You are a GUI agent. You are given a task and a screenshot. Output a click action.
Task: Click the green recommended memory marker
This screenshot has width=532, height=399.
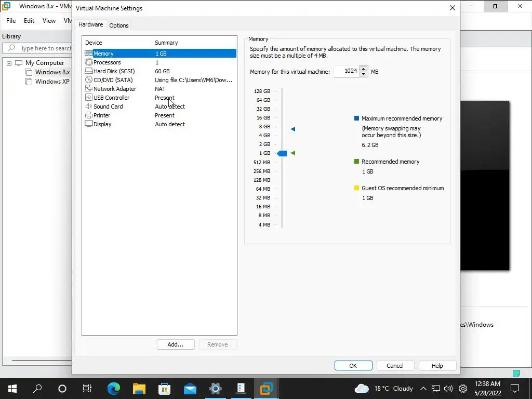click(293, 153)
